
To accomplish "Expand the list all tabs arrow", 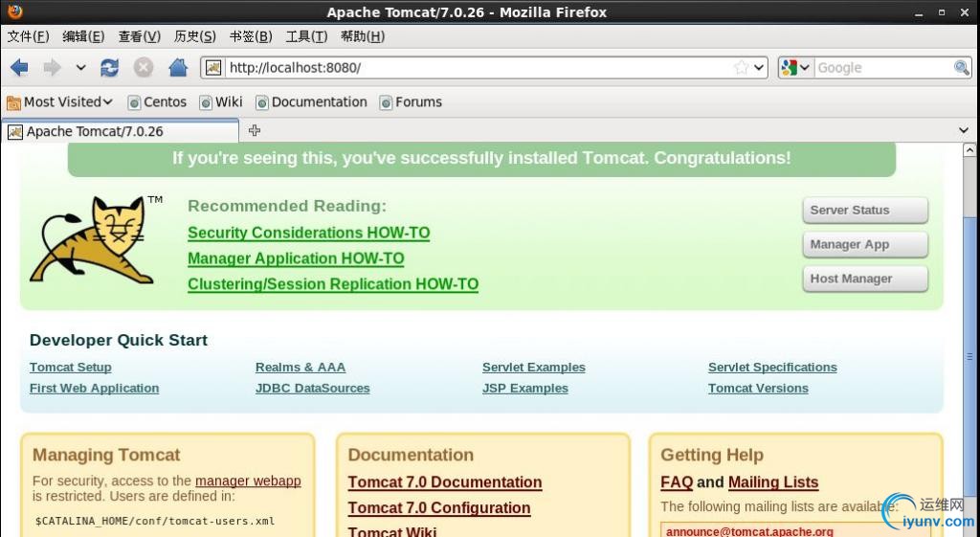I will [964, 130].
